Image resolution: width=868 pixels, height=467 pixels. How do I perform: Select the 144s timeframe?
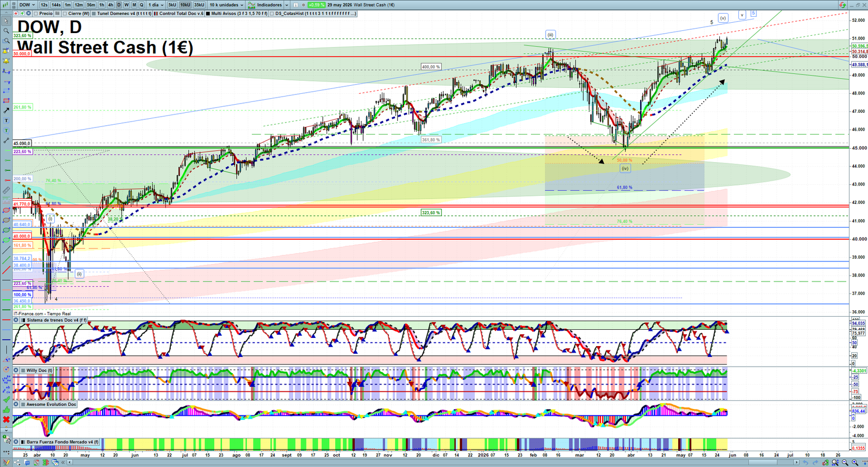tap(56, 5)
